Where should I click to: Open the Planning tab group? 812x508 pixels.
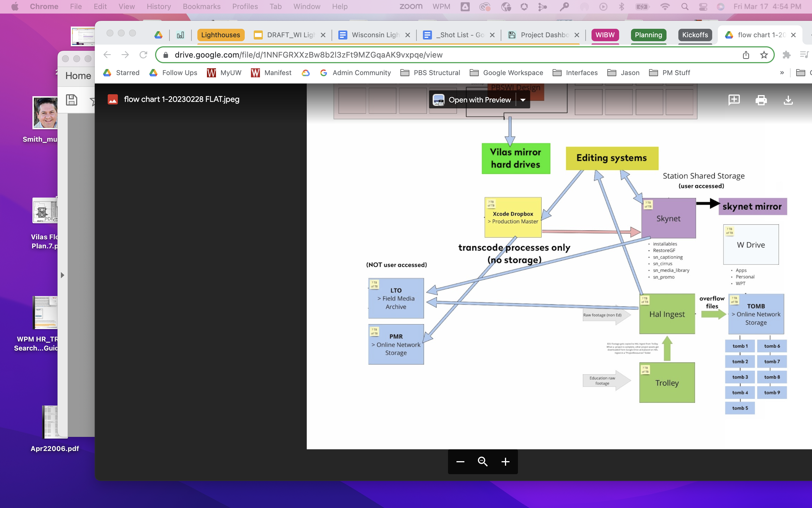pyautogui.click(x=648, y=35)
